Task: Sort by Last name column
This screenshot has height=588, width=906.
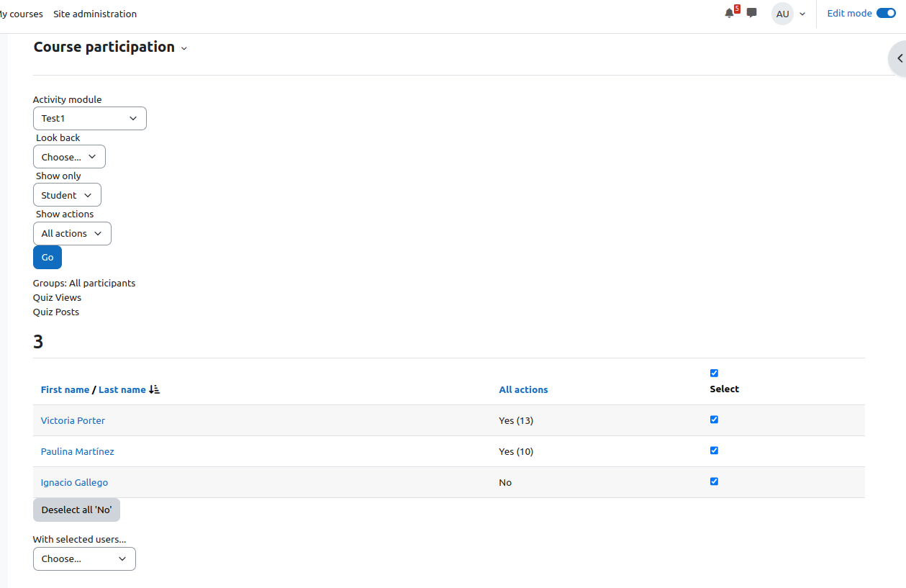Action: click(x=122, y=389)
